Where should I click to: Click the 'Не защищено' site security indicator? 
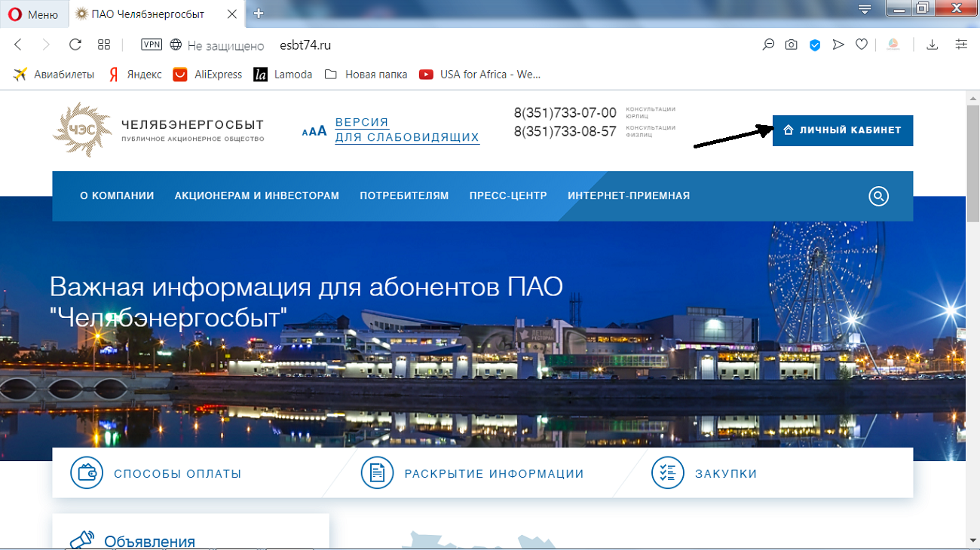(x=217, y=44)
